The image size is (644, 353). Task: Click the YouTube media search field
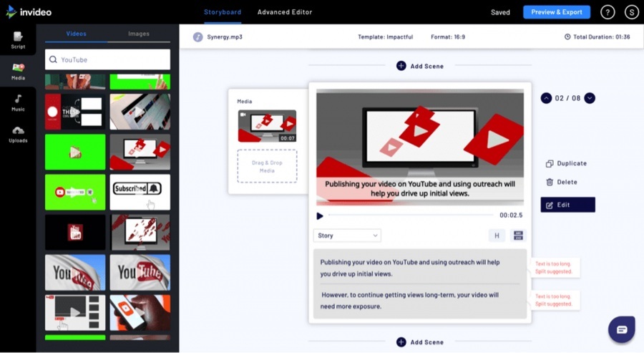(x=107, y=59)
